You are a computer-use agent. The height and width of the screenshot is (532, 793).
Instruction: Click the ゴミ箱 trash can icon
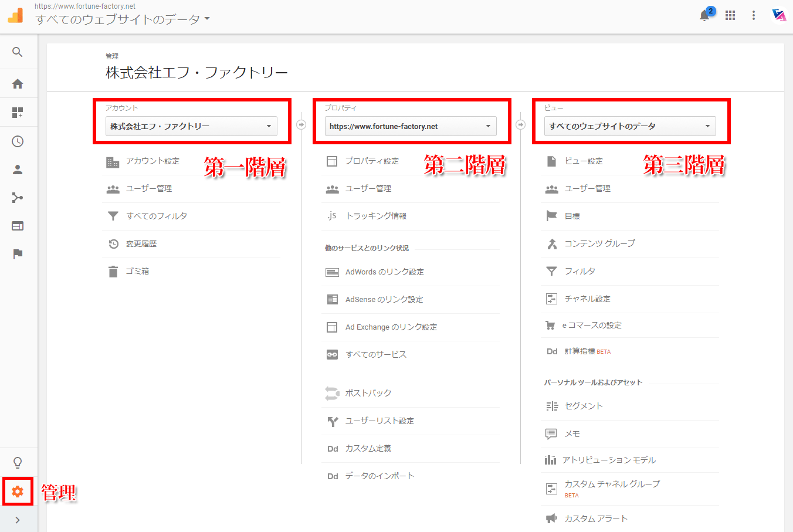(113, 272)
